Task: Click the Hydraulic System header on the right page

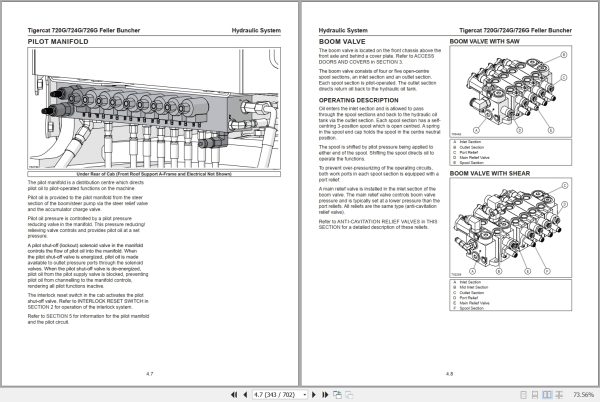Action: tap(343, 30)
